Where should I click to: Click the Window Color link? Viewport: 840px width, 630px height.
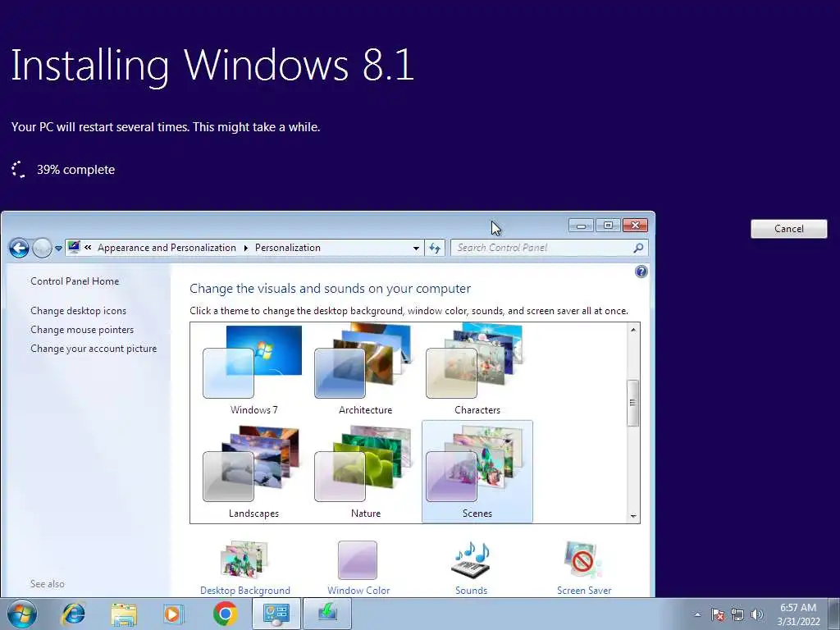click(358, 591)
